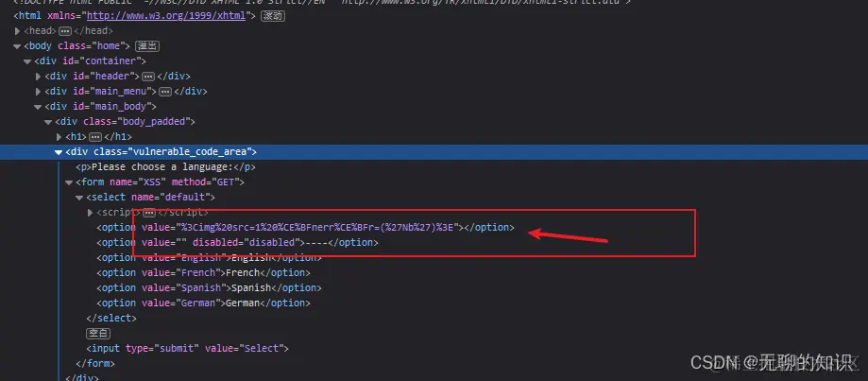The width and height of the screenshot is (868, 381).
Task: Click the form name value "XSS"
Action: click(x=153, y=182)
